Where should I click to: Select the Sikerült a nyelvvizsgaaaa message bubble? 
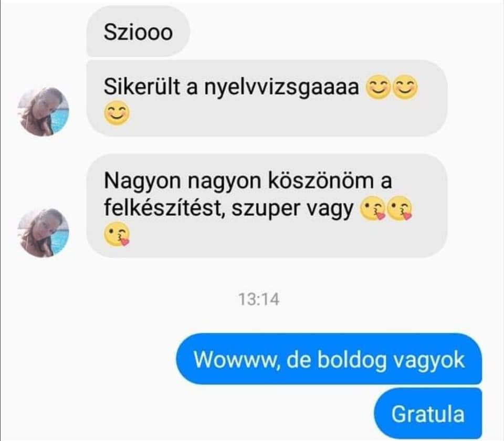pyautogui.click(x=267, y=98)
